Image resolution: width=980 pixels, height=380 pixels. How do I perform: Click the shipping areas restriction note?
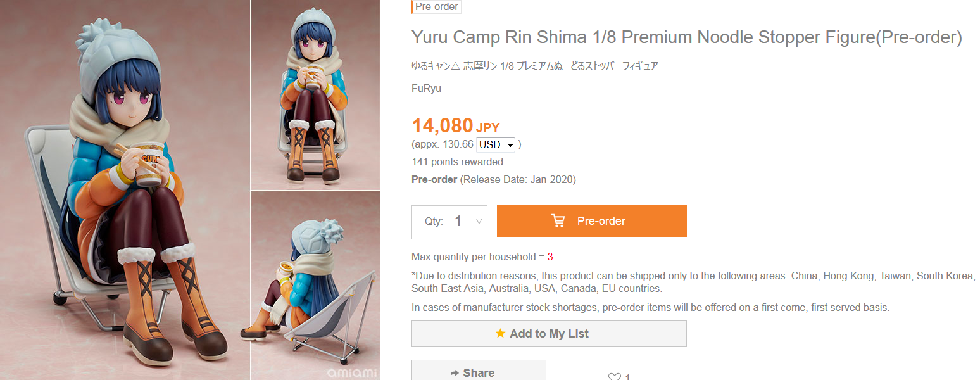[x=693, y=282]
